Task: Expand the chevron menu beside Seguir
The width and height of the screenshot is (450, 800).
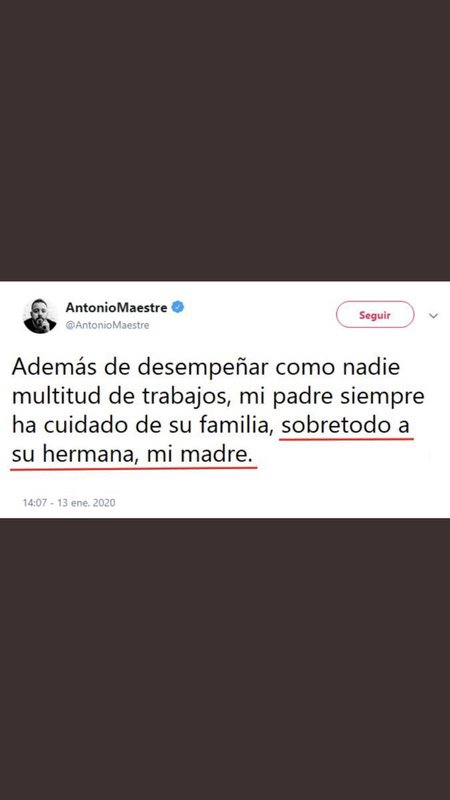Action: [433, 316]
